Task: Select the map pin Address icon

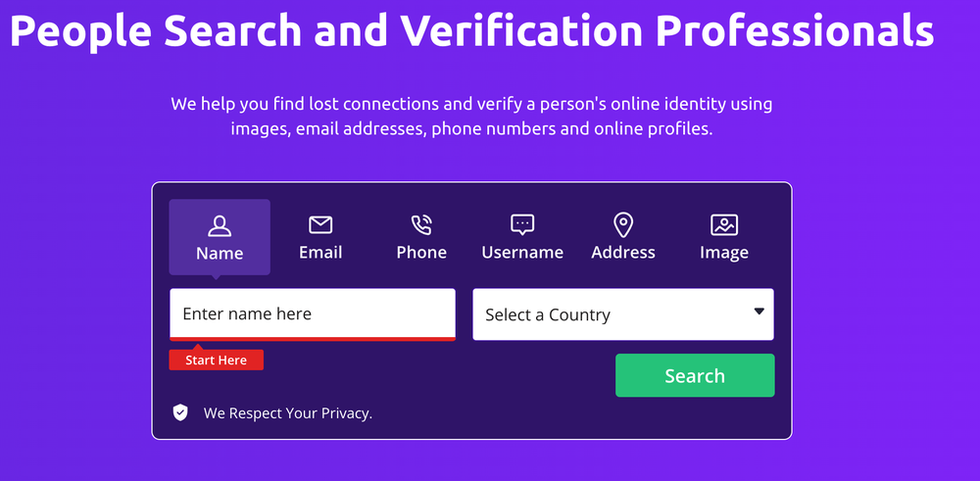Action: pyautogui.click(x=623, y=225)
